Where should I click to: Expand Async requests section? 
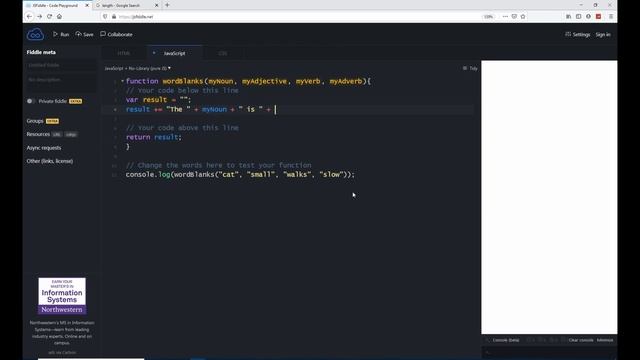pos(44,148)
